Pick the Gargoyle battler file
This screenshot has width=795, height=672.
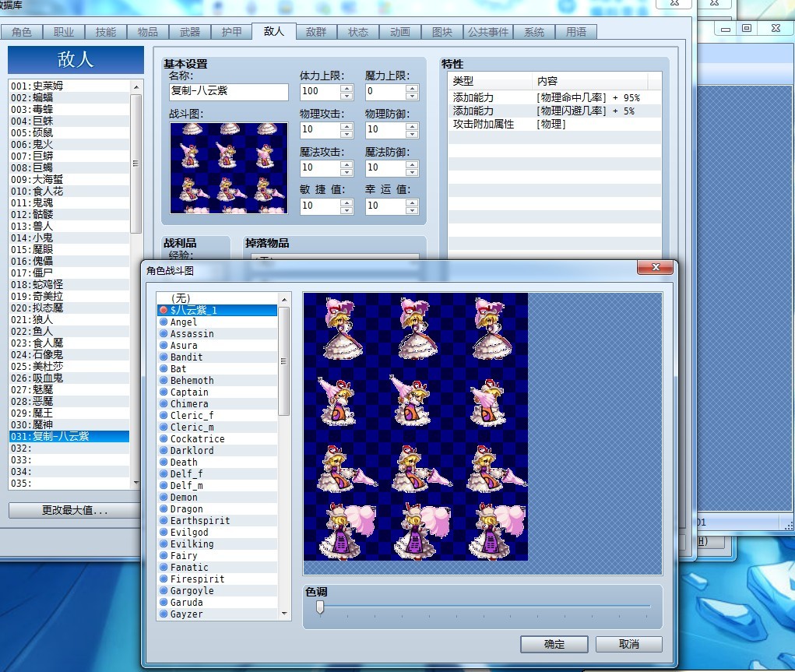click(217, 590)
